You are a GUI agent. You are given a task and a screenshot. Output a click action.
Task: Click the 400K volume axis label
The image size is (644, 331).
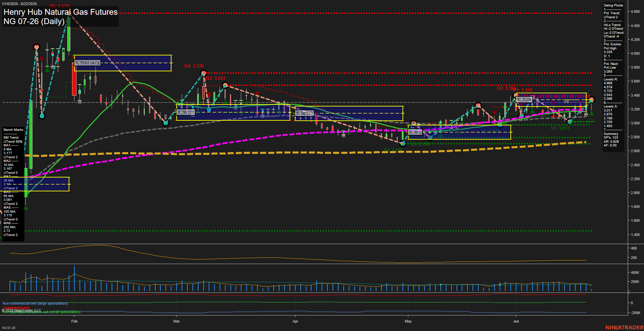(x=635, y=273)
